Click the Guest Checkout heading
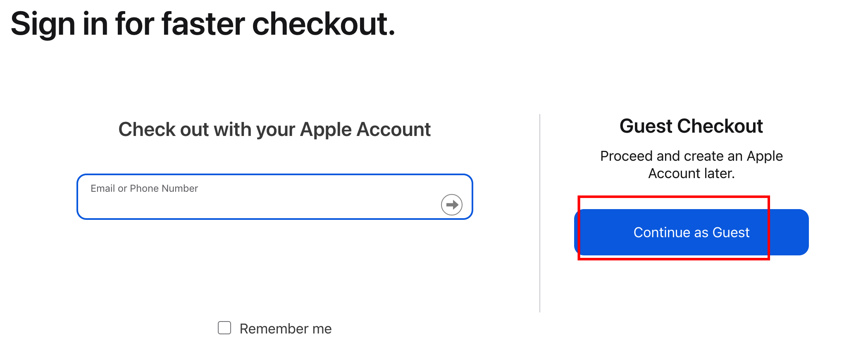The image size is (868, 362). point(691,126)
